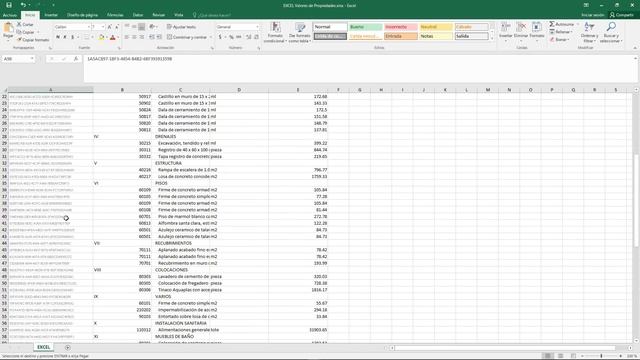Open the Archivo menu

pos(10,15)
